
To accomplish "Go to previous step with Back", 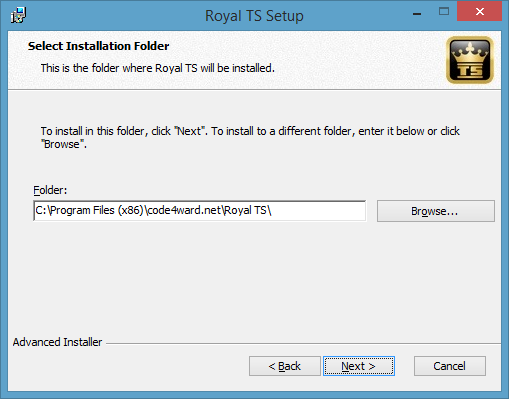I will [x=285, y=366].
